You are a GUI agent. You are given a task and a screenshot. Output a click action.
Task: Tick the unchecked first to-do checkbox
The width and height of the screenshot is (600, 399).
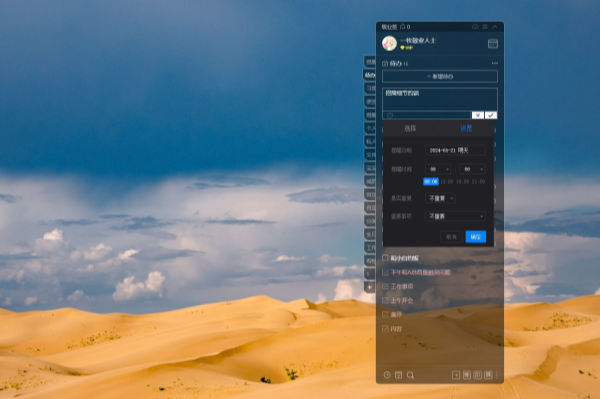pos(385,258)
